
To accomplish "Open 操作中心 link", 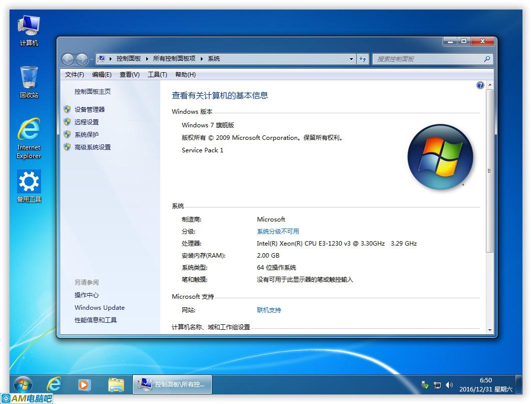I will 87,295.
